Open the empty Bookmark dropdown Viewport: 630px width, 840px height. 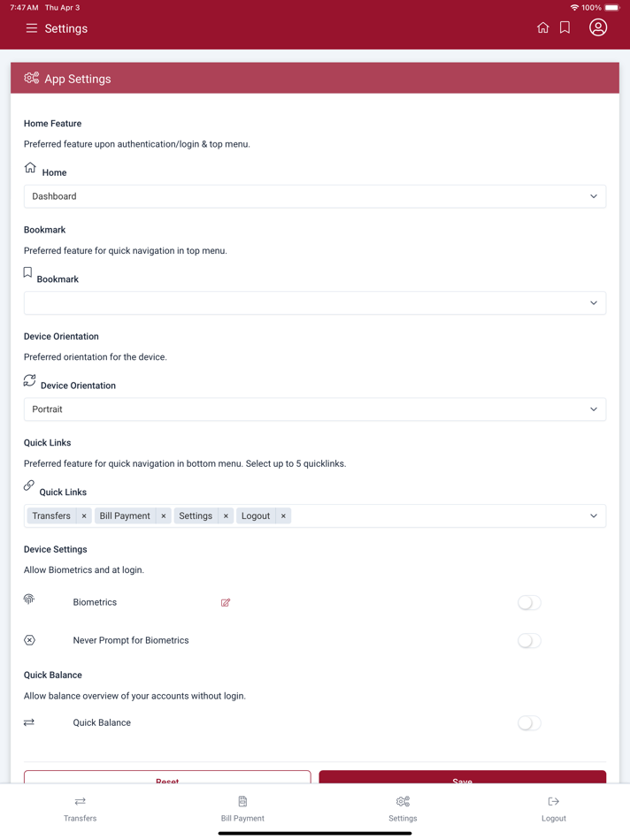point(315,303)
